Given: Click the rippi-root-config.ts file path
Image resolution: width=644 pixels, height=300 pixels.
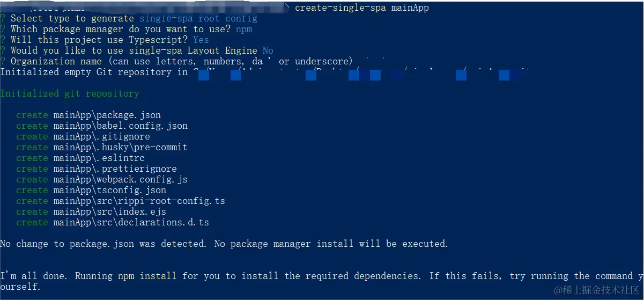Looking at the screenshot, I should [x=139, y=201].
